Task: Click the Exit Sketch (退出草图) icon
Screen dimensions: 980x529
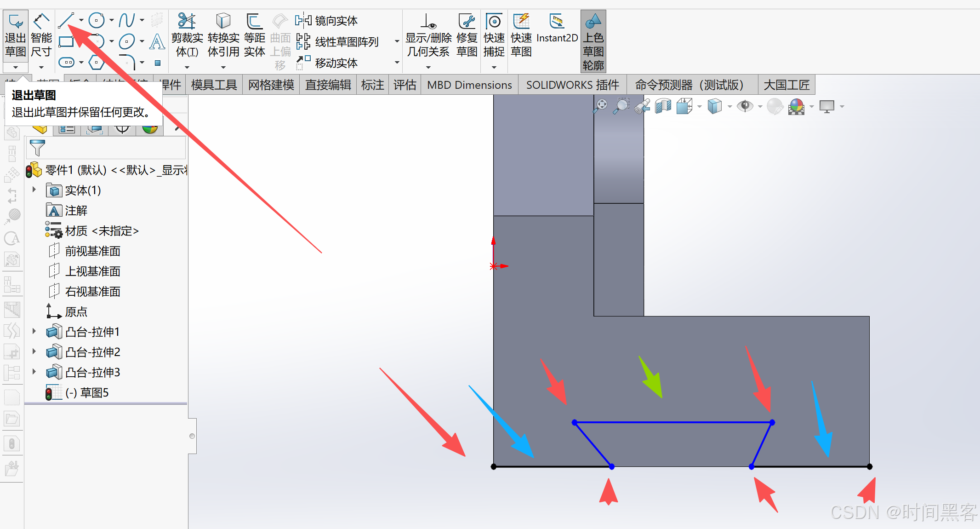Action: point(15,22)
